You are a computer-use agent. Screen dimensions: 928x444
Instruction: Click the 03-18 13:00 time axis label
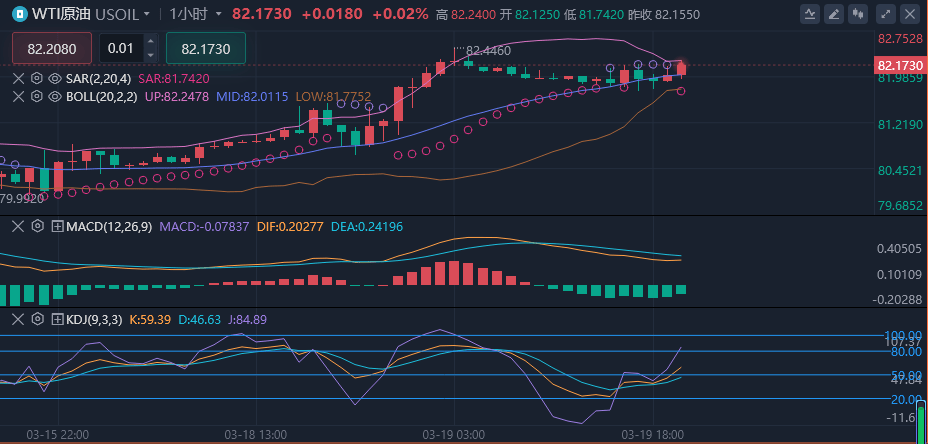256,435
